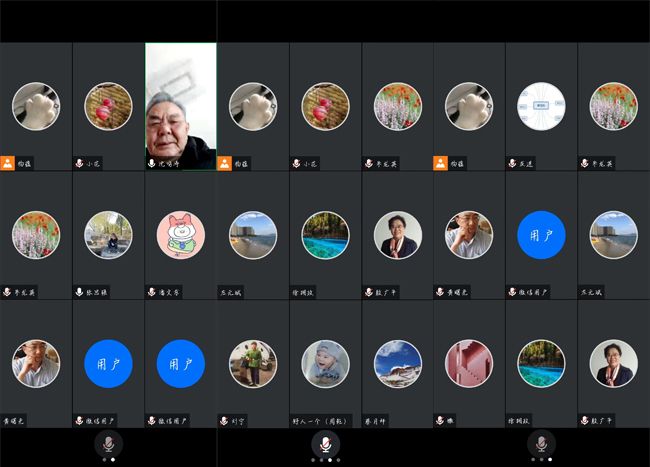Click the mic status icon beside 刘宁

(224, 421)
